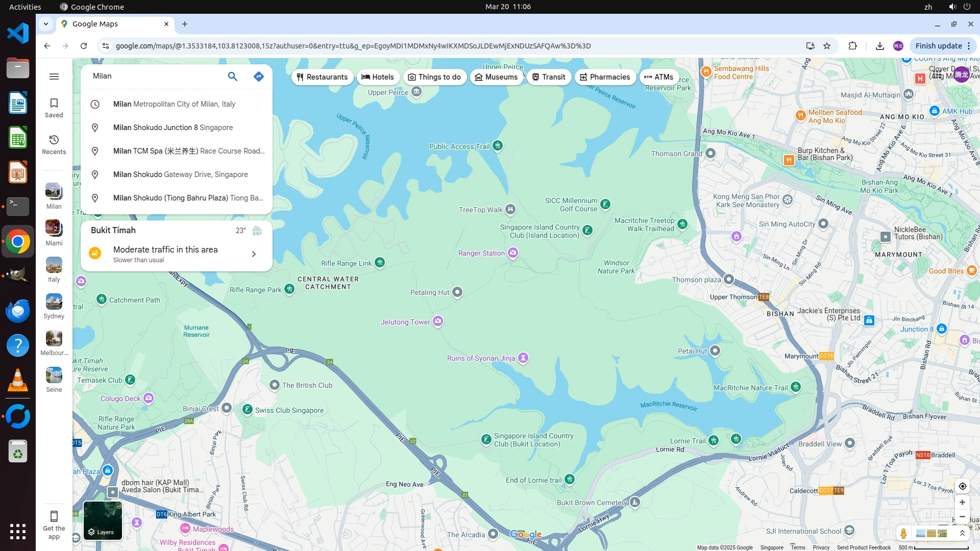Open the Directions arrow icon
980x551 pixels.
coord(259,77)
